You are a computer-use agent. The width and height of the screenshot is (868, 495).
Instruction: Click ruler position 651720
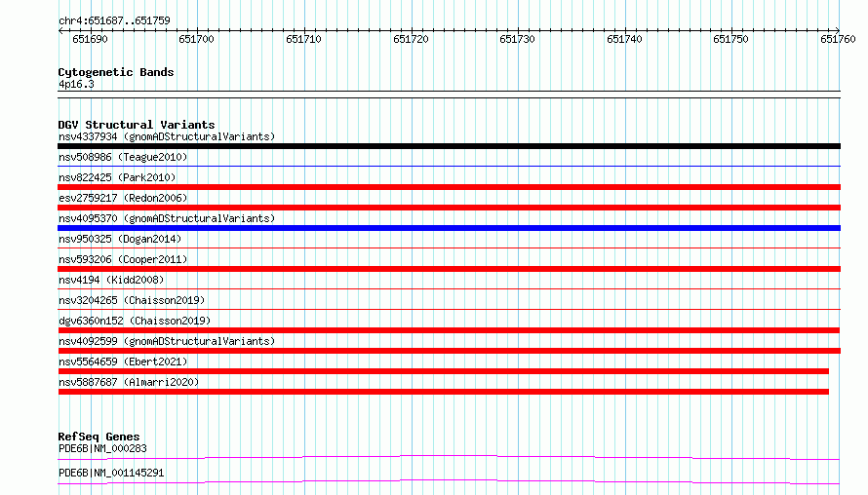pyautogui.click(x=411, y=39)
